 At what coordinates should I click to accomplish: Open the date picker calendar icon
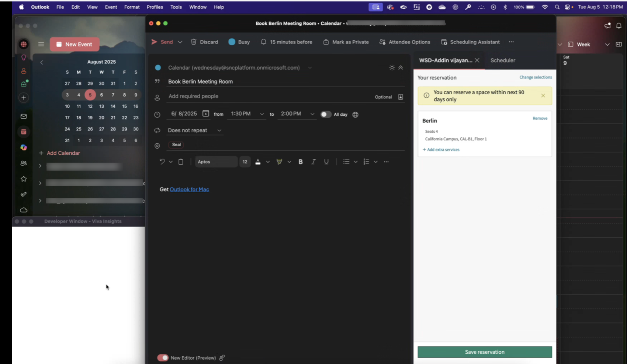point(206,113)
